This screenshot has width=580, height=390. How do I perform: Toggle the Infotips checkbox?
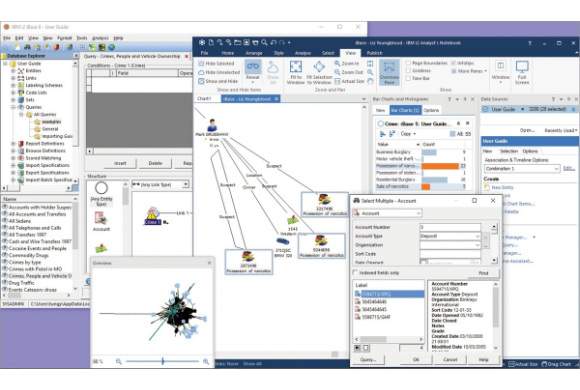[453, 63]
